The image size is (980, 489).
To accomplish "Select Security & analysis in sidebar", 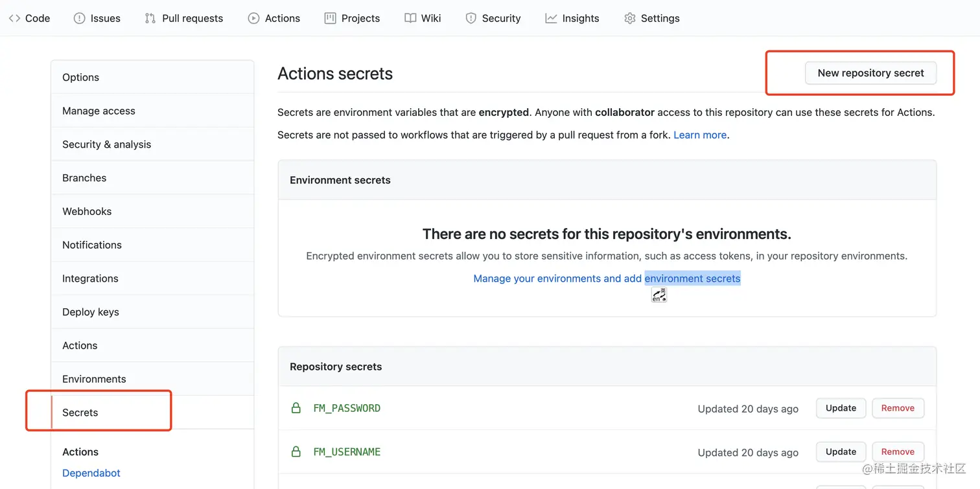I will coord(152,144).
